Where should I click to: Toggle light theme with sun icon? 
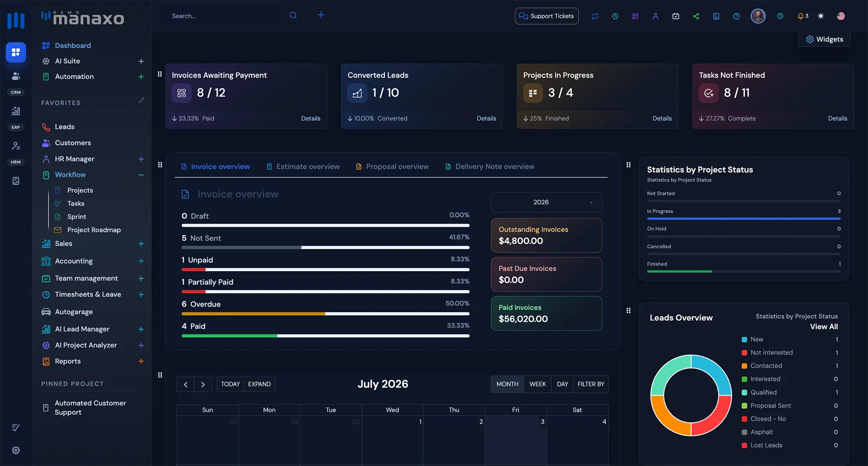pyautogui.click(x=821, y=16)
